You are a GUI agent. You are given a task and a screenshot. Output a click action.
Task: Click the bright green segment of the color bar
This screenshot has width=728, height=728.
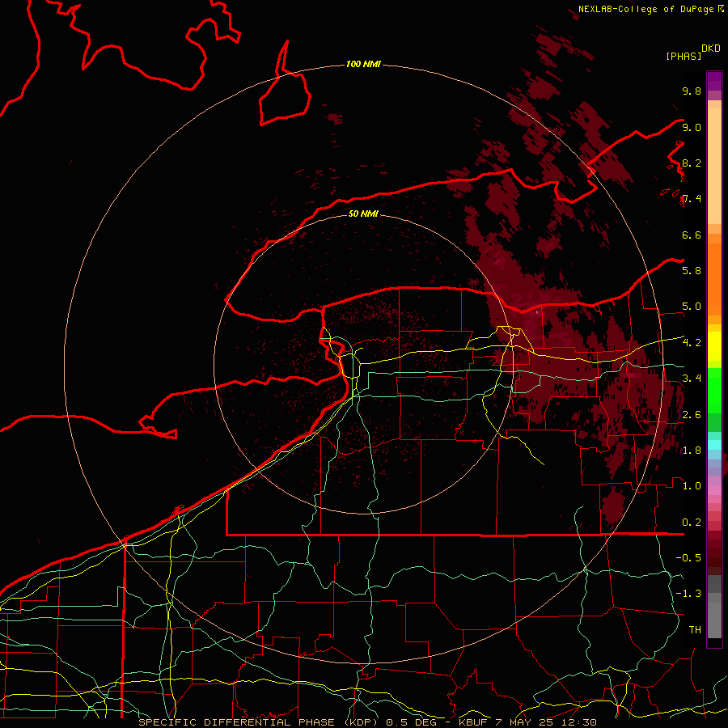coord(714,390)
